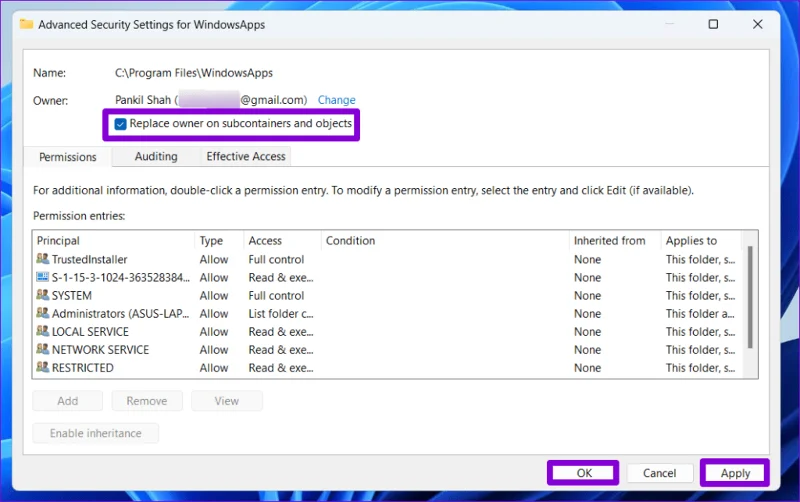Toggle Replace owner on subcontainers and objects
This screenshot has height=502, width=800.
(x=120, y=124)
